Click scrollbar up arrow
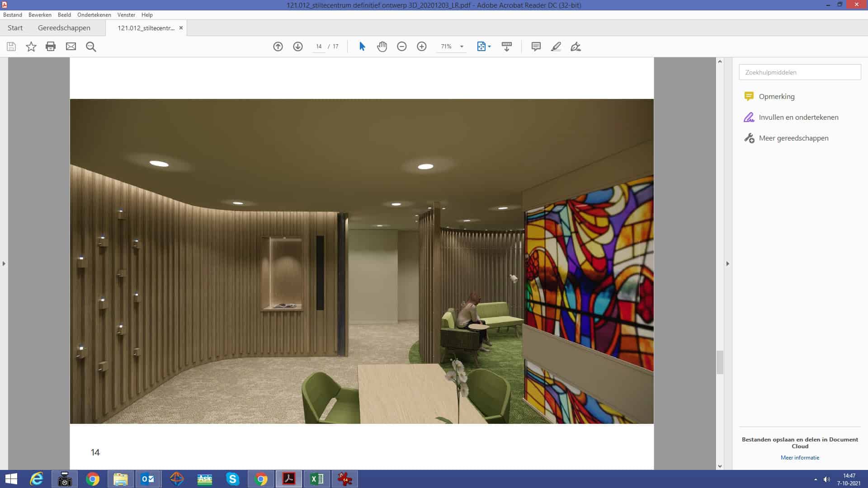The width and height of the screenshot is (868, 488). 720,61
